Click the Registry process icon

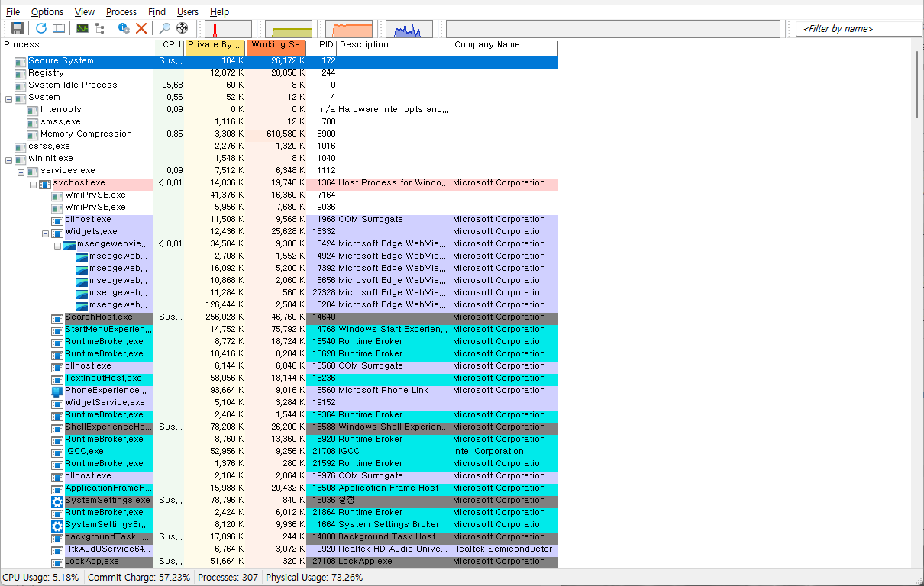[21, 73]
